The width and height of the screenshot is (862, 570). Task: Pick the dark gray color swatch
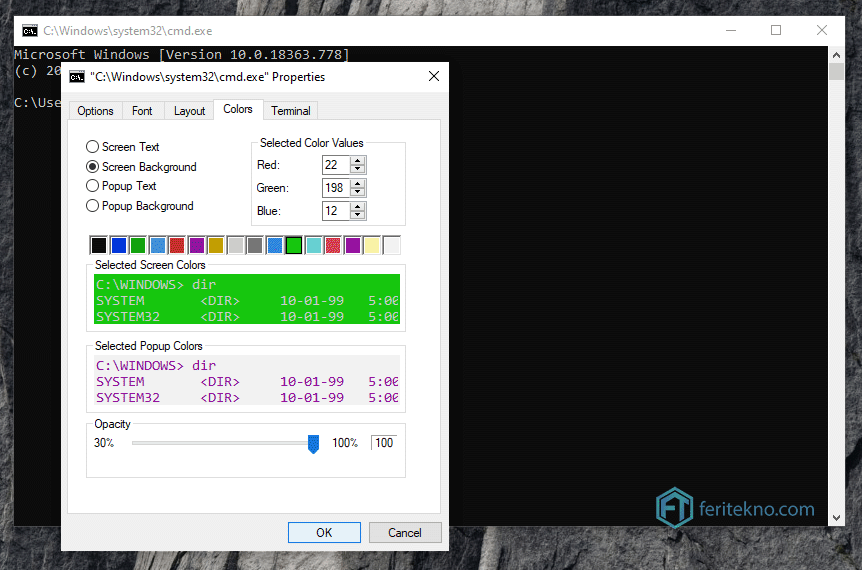255,245
